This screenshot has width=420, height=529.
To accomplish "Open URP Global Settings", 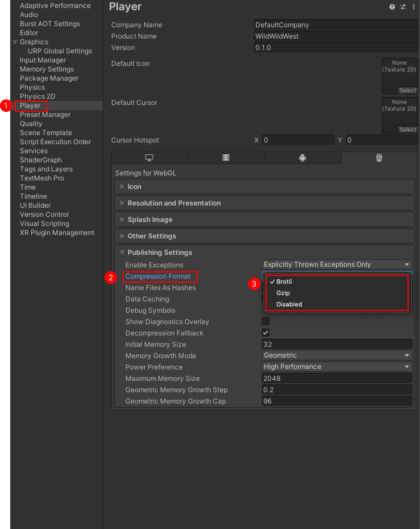I will 60,51.
